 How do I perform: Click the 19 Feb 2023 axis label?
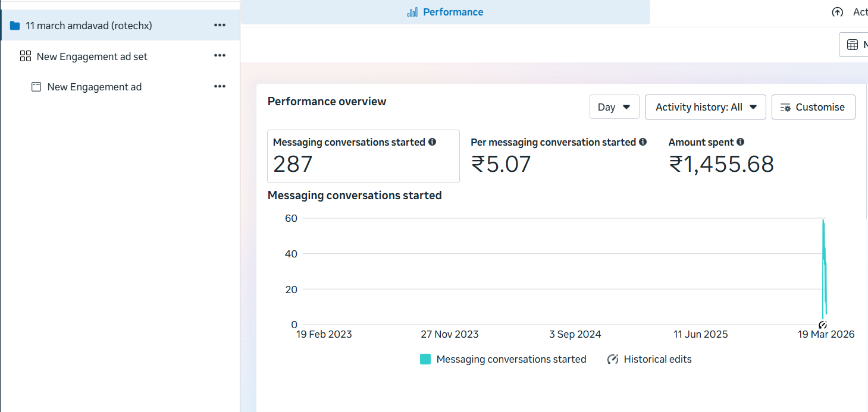324,334
